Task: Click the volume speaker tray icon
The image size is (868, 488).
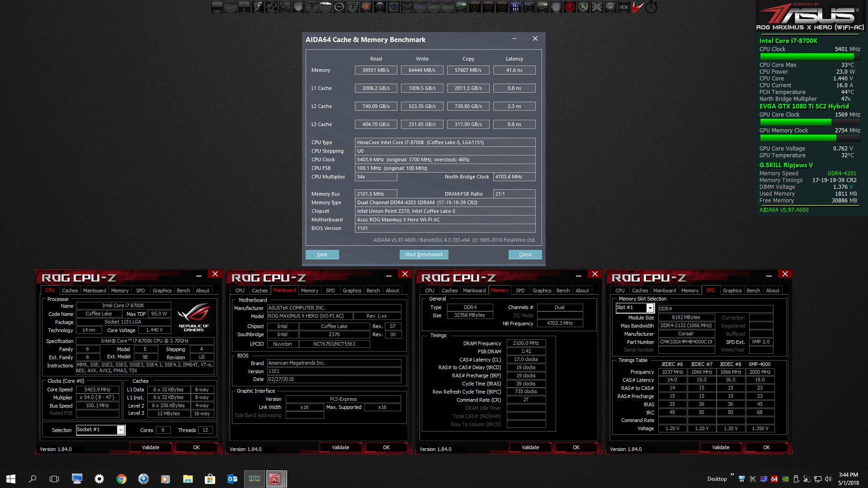Action: (x=828, y=479)
